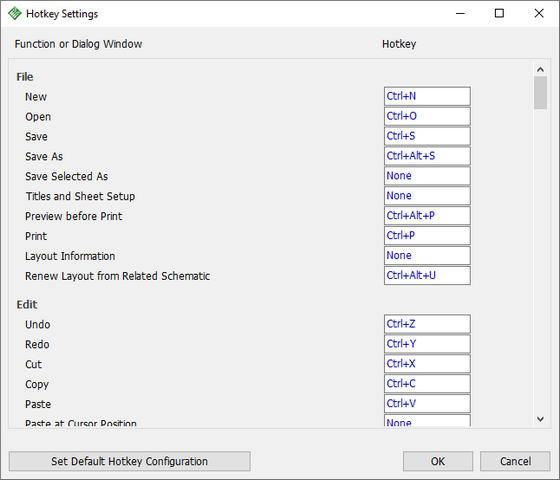Close the Hotkey Settings window
Viewport: 560px width, 480px height.
point(539,14)
